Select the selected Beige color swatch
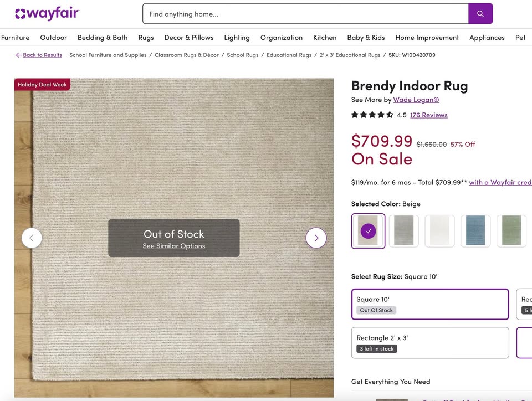 tap(368, 231)
